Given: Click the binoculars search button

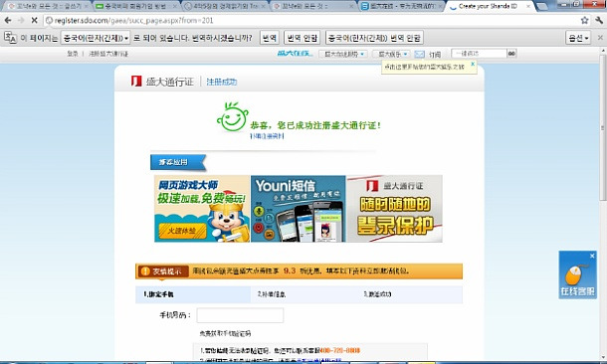Looking at the screenshot, I should (x=511, y=54).
